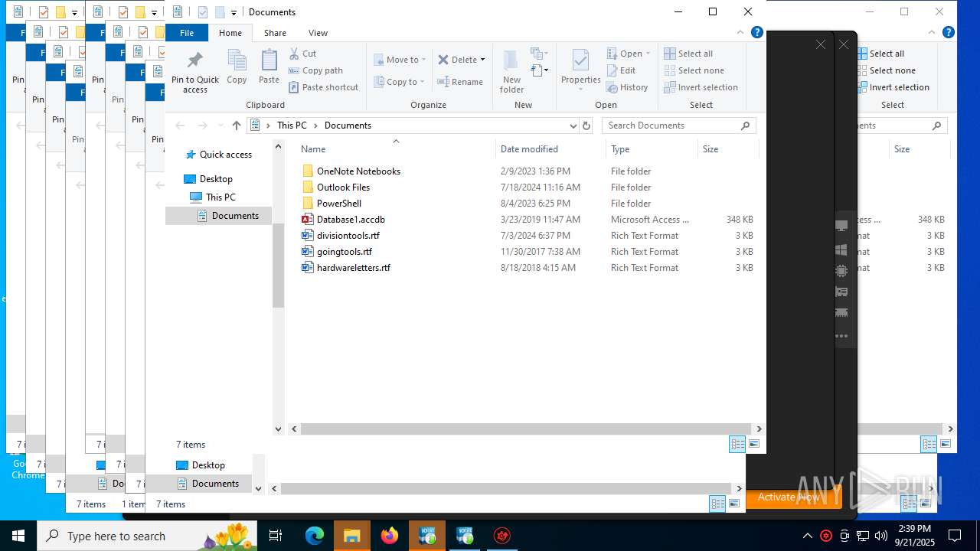Open the recent locations dropdown arrow
The height and width of the screenshot is (551, 980).
coord(220,126)
